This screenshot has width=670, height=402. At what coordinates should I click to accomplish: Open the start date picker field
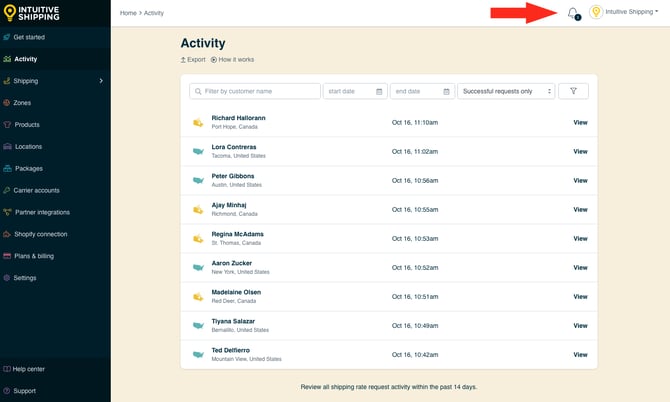[x=355, y=91]
